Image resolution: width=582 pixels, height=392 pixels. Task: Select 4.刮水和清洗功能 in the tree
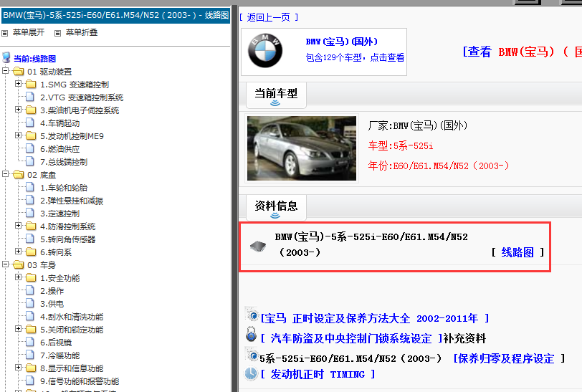click(72, 317)
